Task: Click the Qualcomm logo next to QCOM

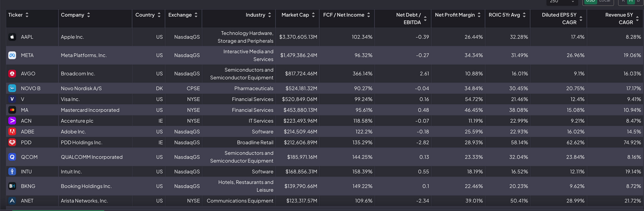Action: tap(12, 157)
